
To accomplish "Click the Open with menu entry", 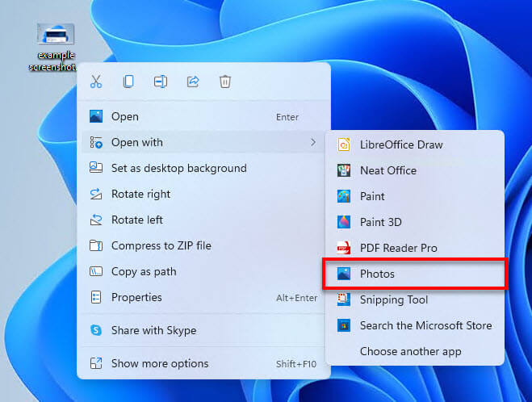I will coord(203,143).
